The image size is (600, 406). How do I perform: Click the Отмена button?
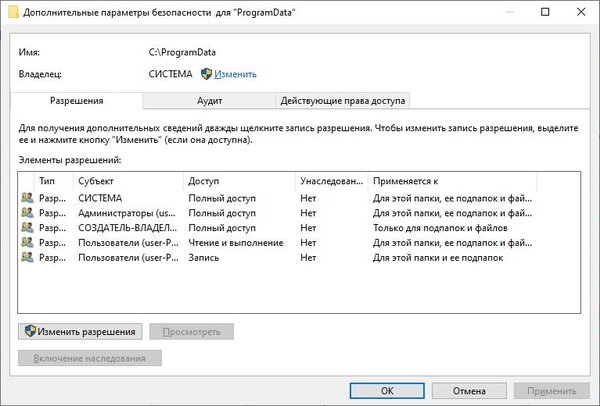pyautogui.click(x=469, y=390)
